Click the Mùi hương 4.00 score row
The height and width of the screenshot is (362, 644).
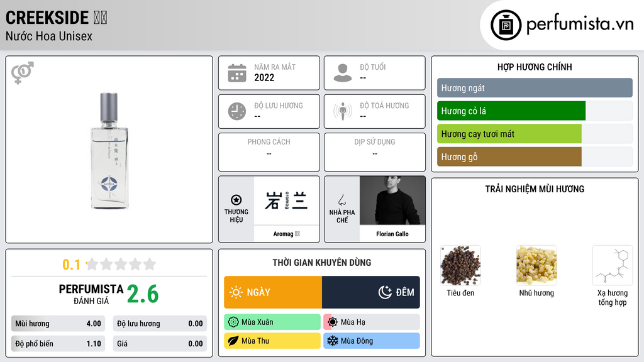pos(58,324)
